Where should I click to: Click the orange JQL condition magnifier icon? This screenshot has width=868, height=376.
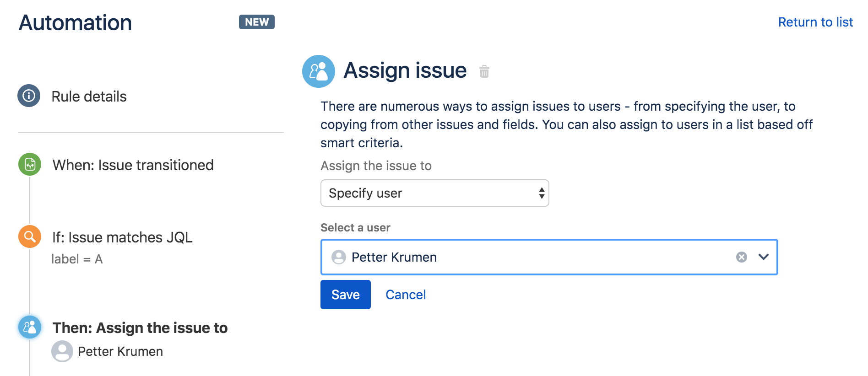click(29, 237)
